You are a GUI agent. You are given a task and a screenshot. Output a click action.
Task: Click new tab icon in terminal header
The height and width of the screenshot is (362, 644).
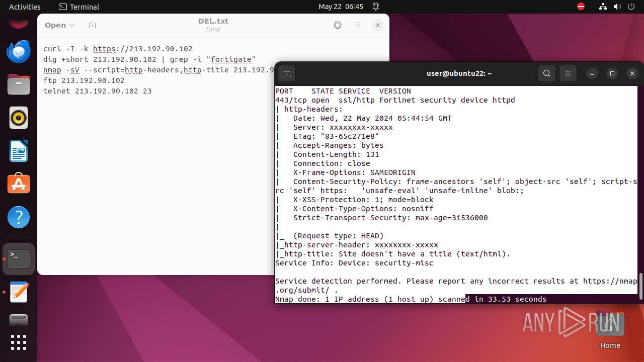(287, 73)
